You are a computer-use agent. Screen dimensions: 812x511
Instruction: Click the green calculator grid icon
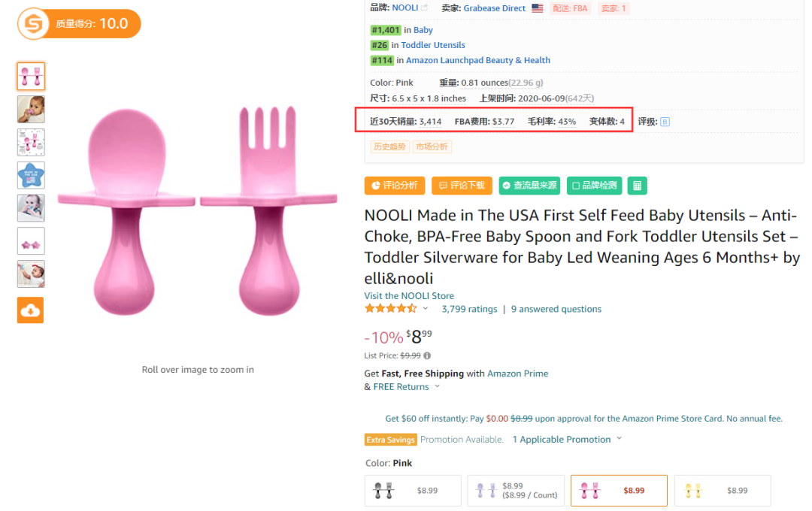(x=637, y=186)
